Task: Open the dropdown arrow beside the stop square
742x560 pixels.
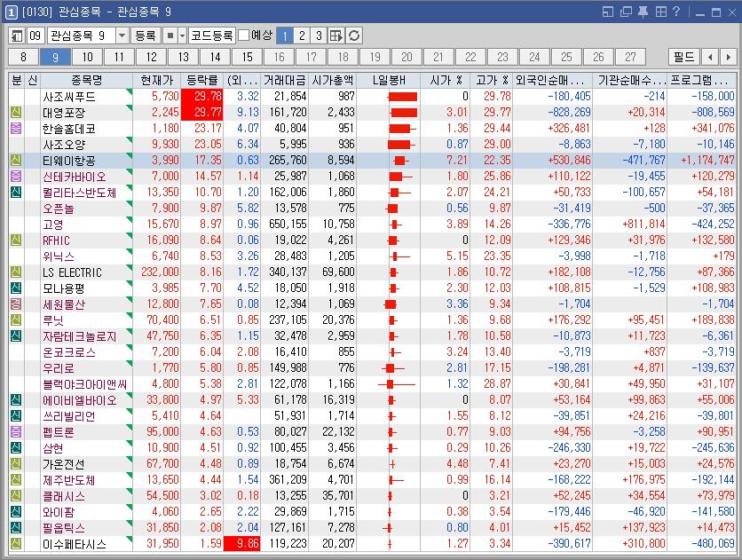Action: pyautogui.click(x=182, y=36)
